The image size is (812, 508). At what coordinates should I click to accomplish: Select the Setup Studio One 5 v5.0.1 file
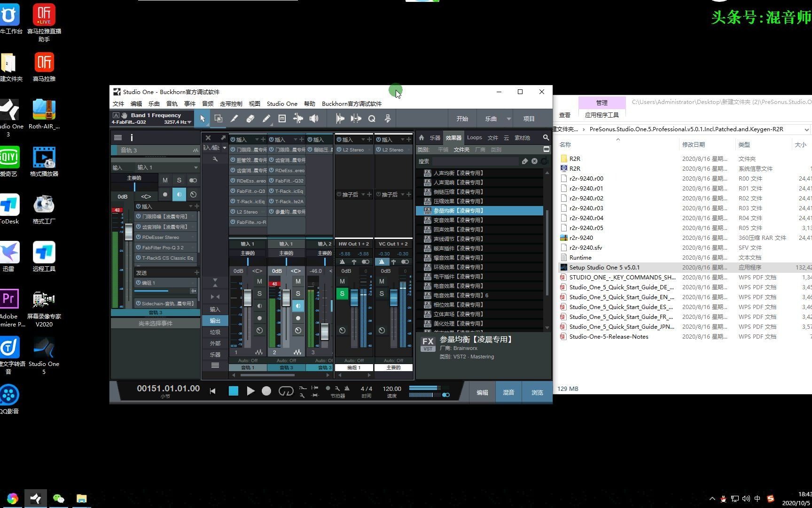coord(605,267)
